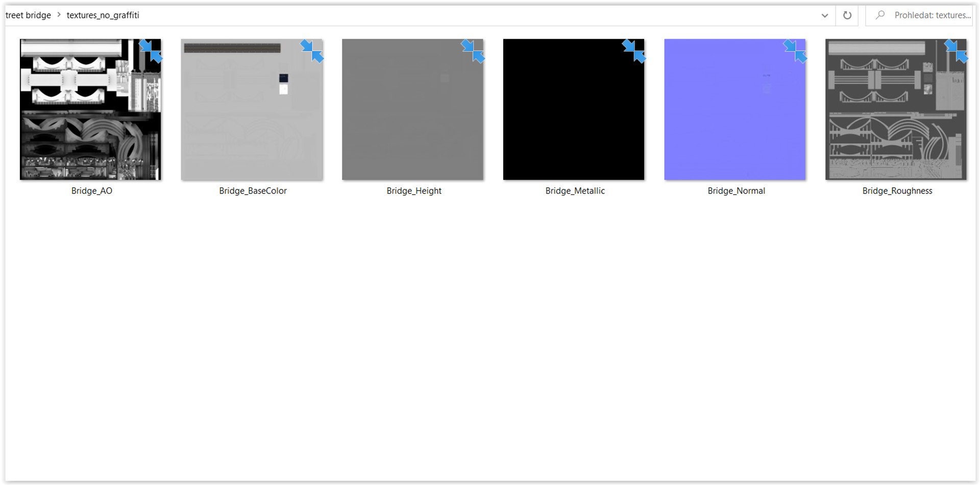Click the Bridge_Height file name

(x=414, y=191)
